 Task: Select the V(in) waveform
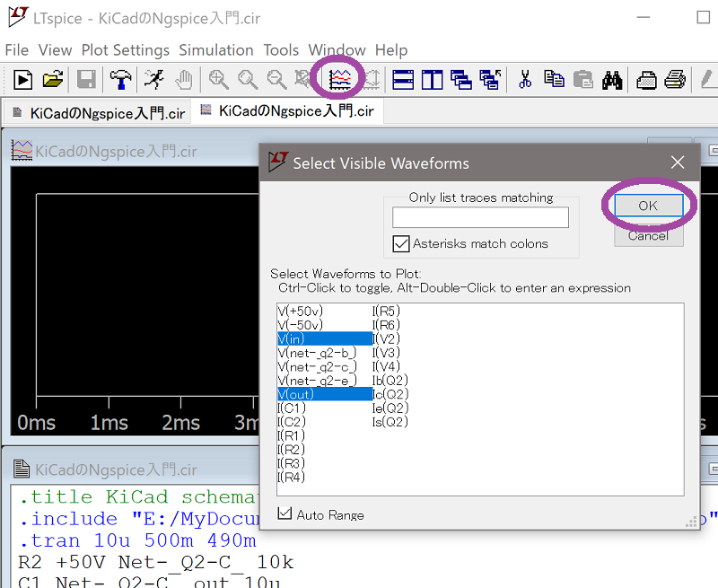click(325, 338)
